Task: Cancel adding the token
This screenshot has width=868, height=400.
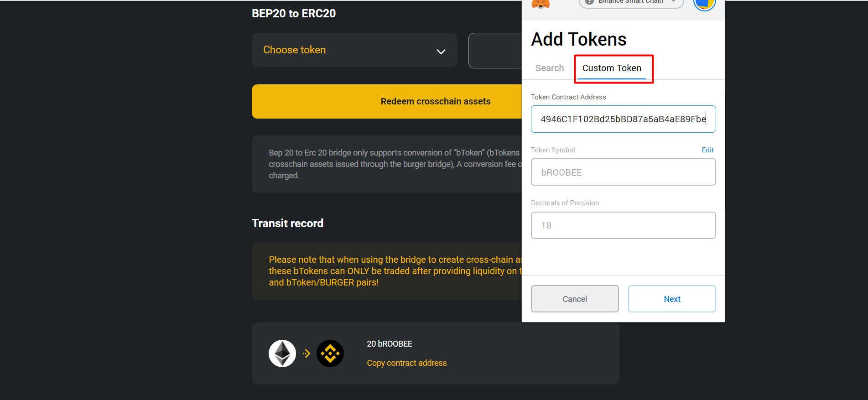Action: (x=575, y=299)
